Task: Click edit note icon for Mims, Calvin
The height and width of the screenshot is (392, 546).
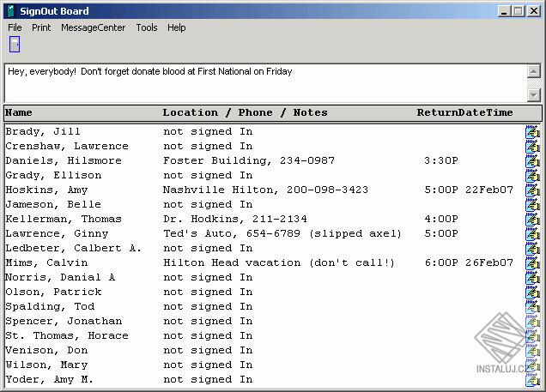Action: (532, 263)
